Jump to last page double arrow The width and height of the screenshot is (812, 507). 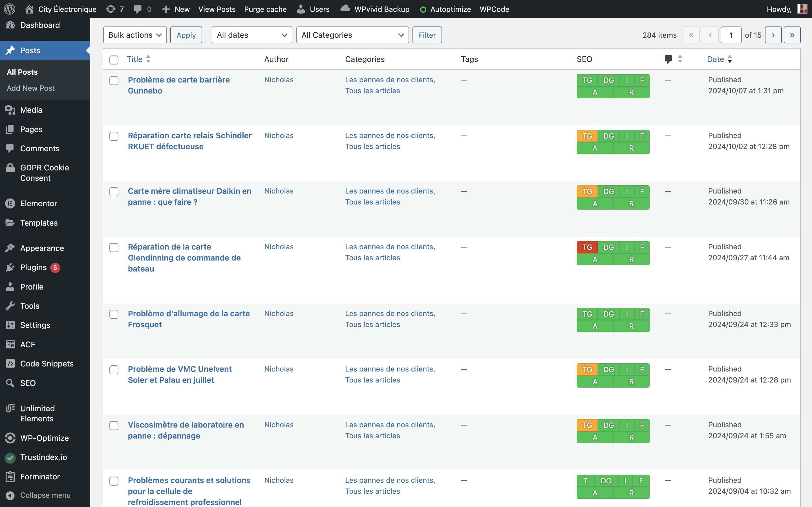792,35
